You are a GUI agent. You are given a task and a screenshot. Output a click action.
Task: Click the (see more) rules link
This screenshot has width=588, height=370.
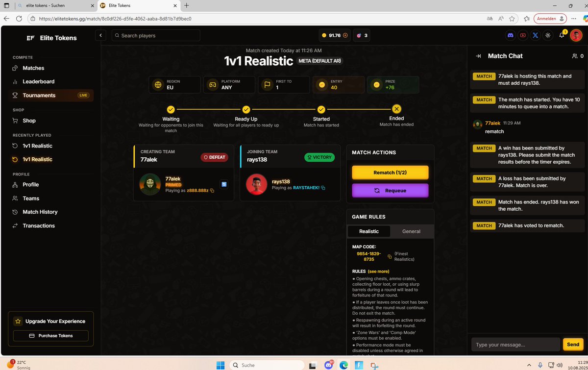(x=378, y=271)
